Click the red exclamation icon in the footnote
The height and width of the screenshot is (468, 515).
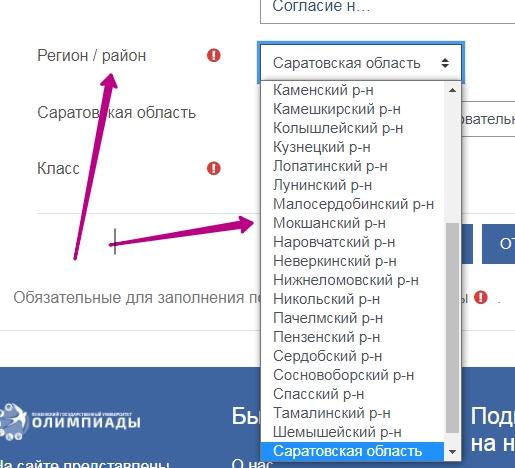coord(481,297)
